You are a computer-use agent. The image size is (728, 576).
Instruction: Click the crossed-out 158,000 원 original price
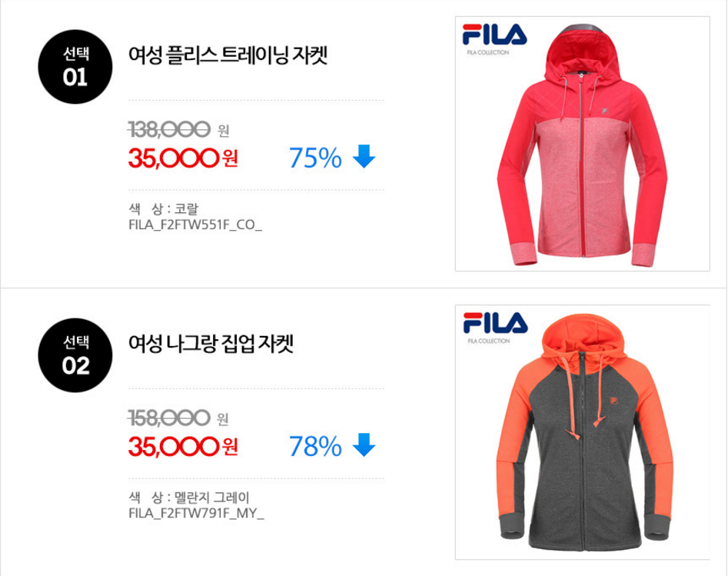click(178, 418)
